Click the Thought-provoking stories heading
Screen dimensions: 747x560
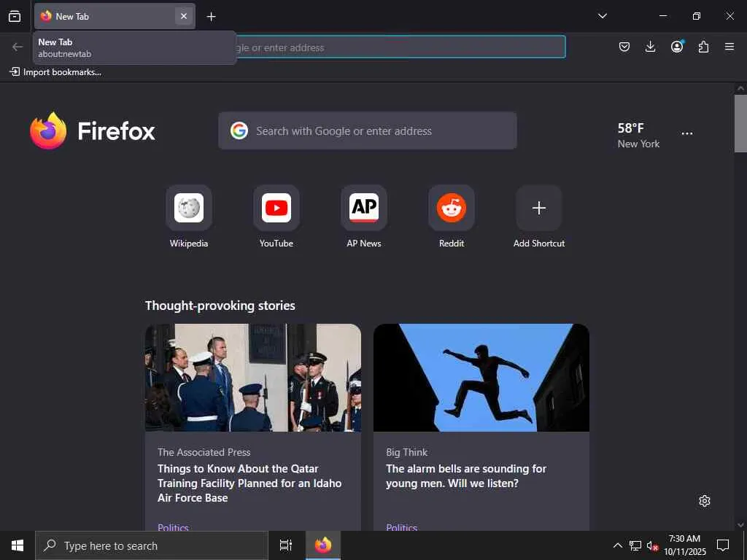220,306
